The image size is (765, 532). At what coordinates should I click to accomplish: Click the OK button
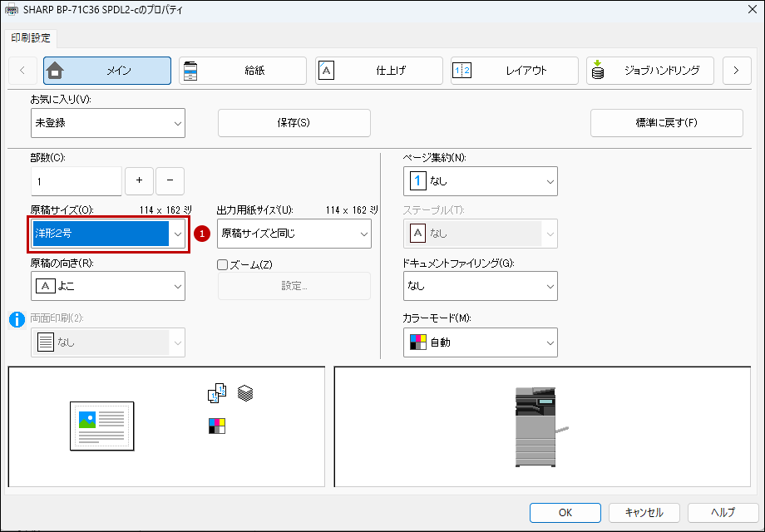(565, 512)
